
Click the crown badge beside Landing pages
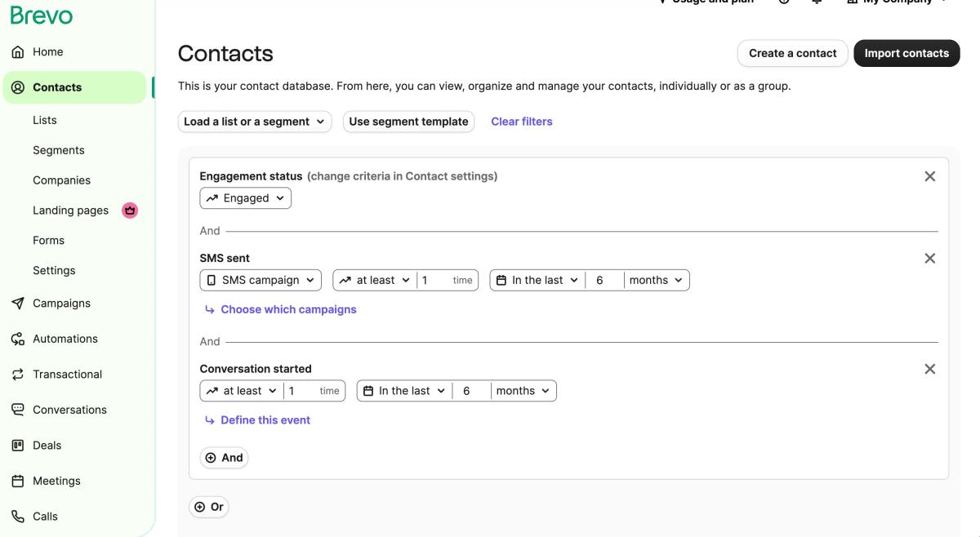tap(130, 211)
